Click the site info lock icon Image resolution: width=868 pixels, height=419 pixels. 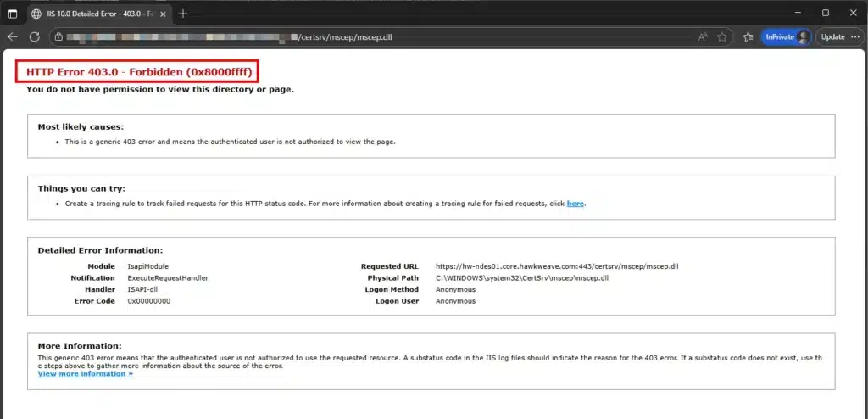58,37
